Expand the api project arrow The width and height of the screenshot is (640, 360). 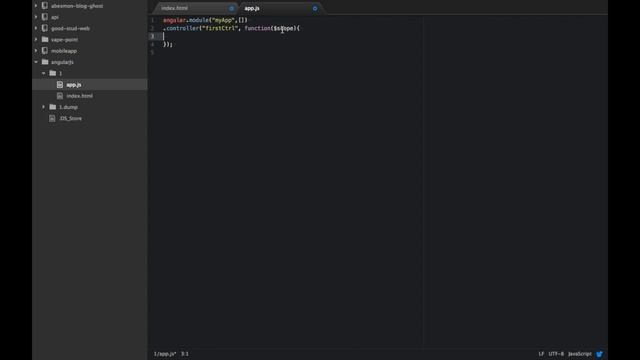(36, 17)
